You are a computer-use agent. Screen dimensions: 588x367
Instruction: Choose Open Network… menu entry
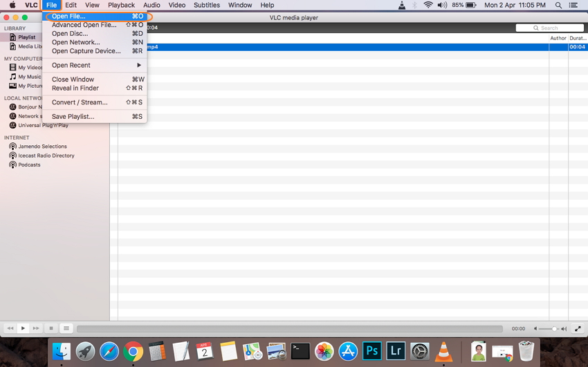click(x=95, y=42)
